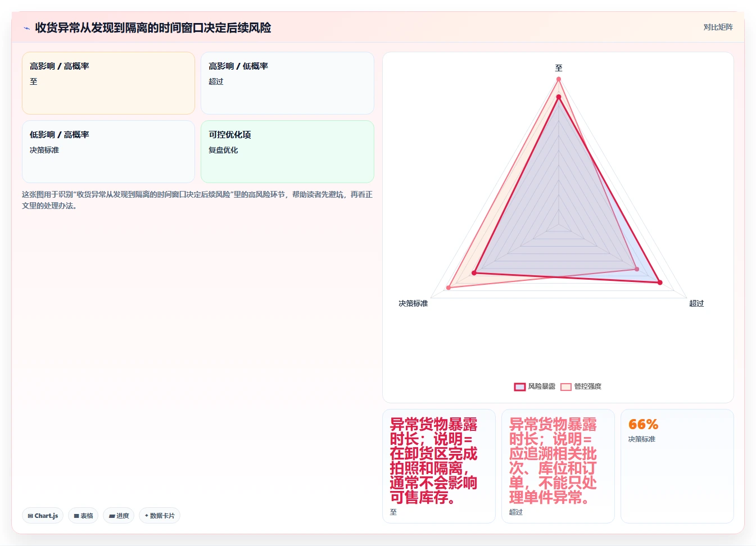Click the chart title 收货异常从发现到隔离的时间窗口
The image size is (756, 546).
coord(153,28)
